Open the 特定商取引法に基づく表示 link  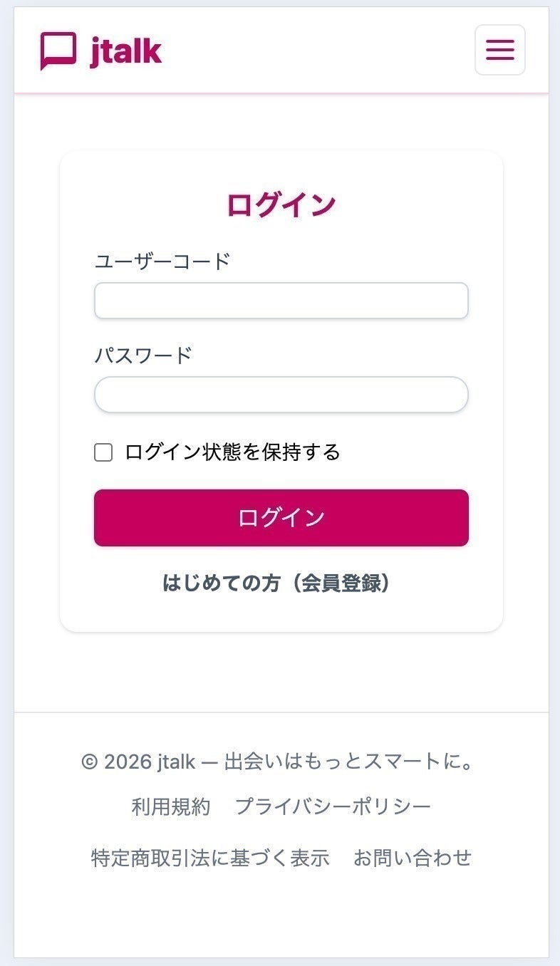click(x=210, y=858)
